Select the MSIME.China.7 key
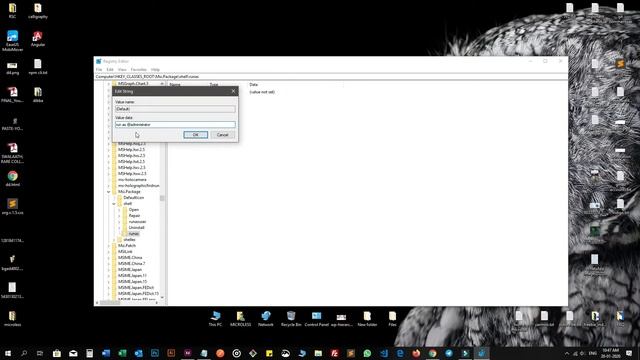This screenshot has height=360, width=640. [x=131, y=264]
